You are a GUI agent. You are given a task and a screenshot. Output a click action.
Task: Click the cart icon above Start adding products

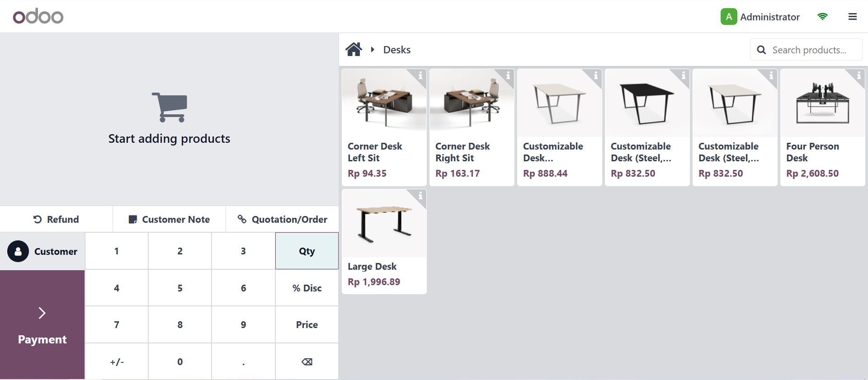[x=169, y=108]
